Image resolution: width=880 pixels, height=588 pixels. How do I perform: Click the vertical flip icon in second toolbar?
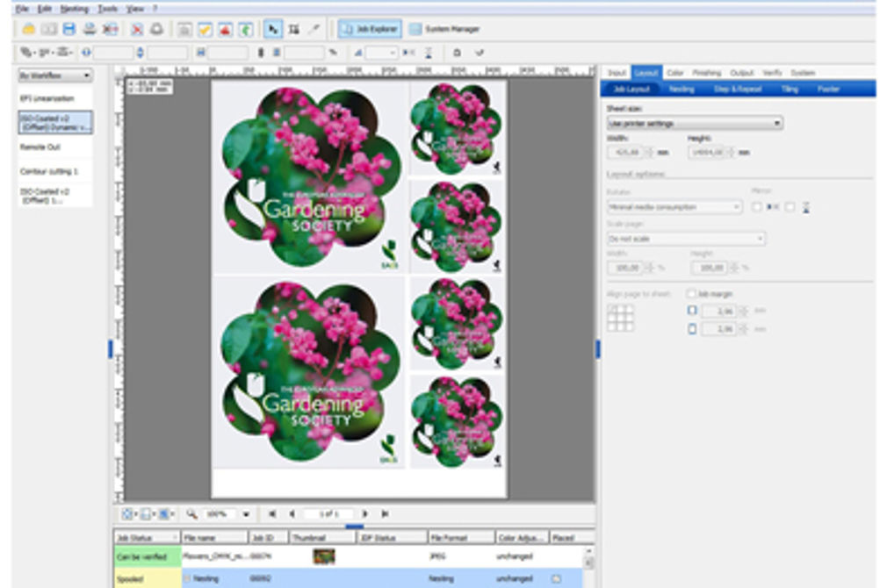429,53
